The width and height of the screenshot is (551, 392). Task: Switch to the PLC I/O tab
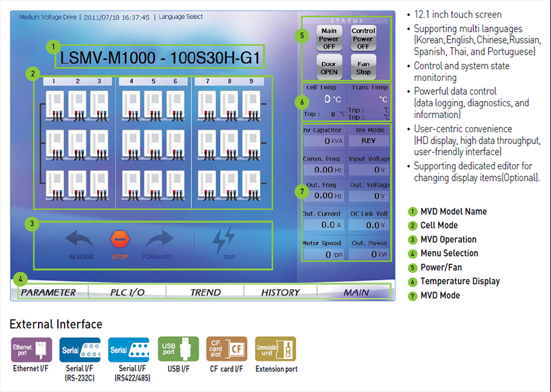[126, 292]
